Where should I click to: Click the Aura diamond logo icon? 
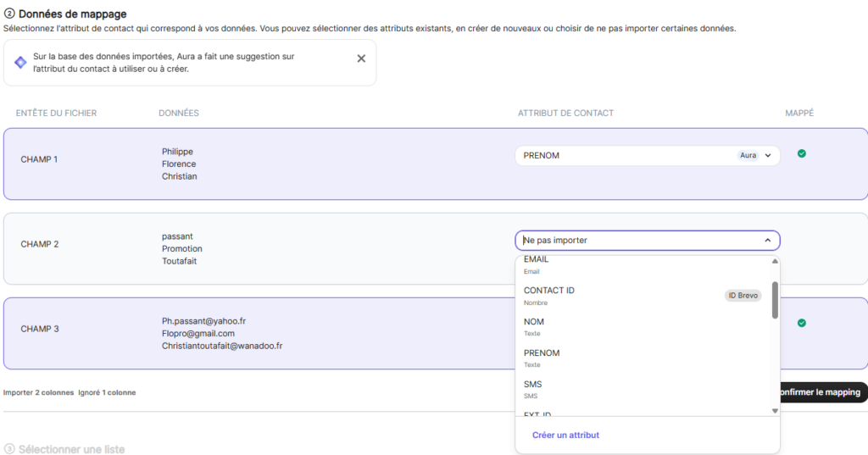[x=20, y=63]
